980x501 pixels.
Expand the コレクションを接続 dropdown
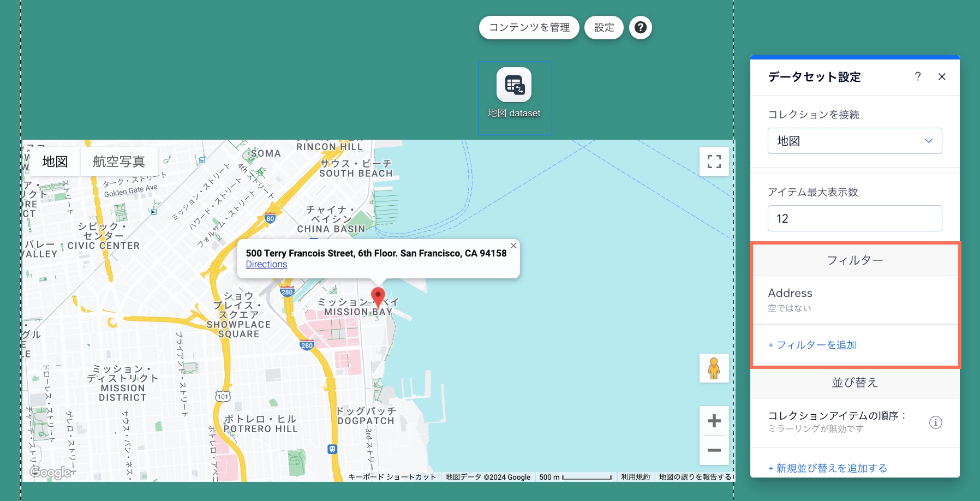pyautogui.click(x=854, y=141)
